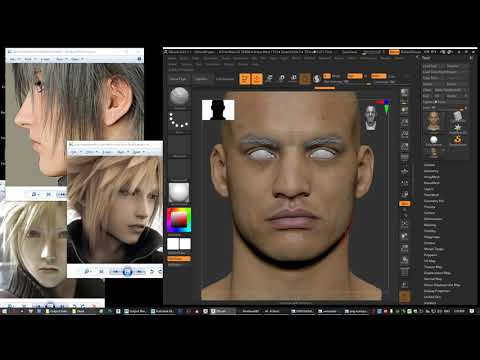Select the Move transform tool in top shelf

pyautogui.click(x=269, y=79)
